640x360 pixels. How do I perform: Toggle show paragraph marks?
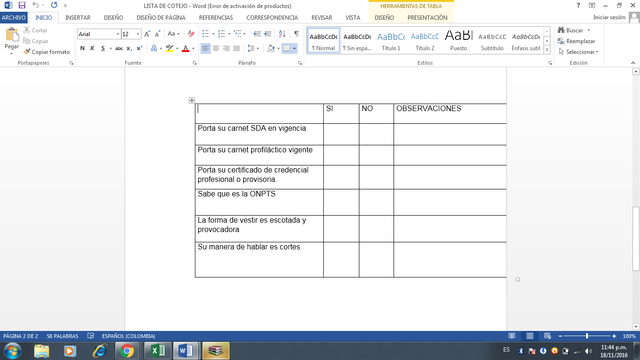point(296,34)
